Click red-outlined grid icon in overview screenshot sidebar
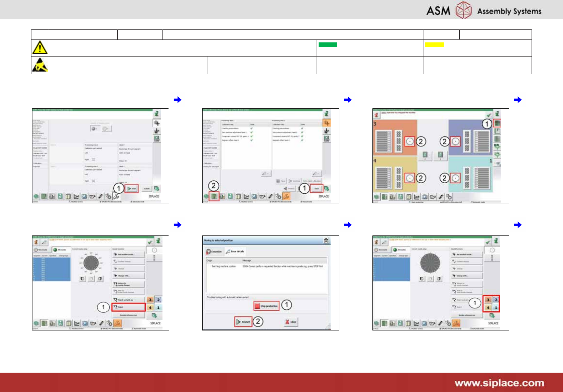Image resolution: width=563 pixels, height=392 pixels. [x=497, y=123]
